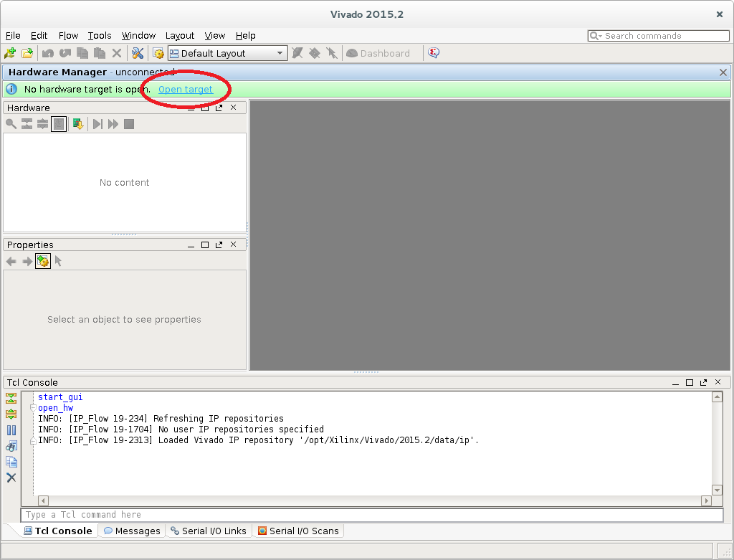Viewport: 734px width, 560px height.
Task: Click the Open Project folder icon
Action: coord(27,53)
